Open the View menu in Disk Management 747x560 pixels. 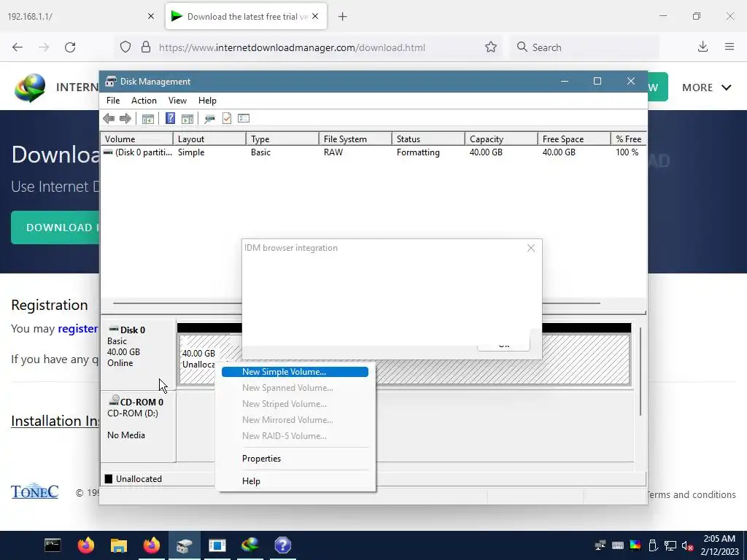click(177, 101)
